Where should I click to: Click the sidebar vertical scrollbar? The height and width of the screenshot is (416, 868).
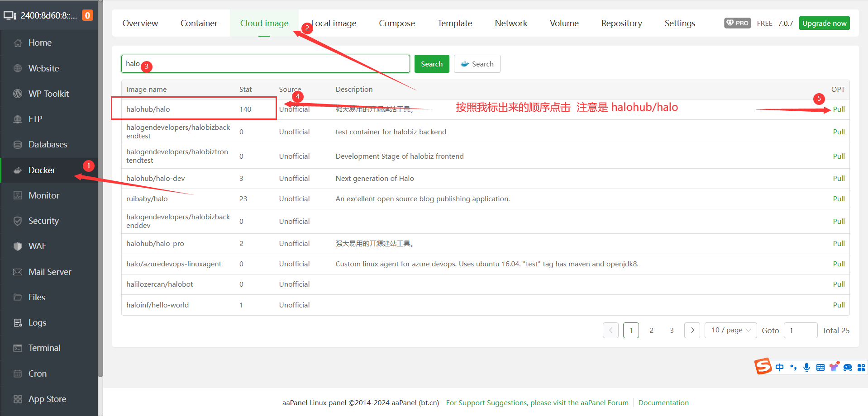pyautogui.click(x=100, y=189)
